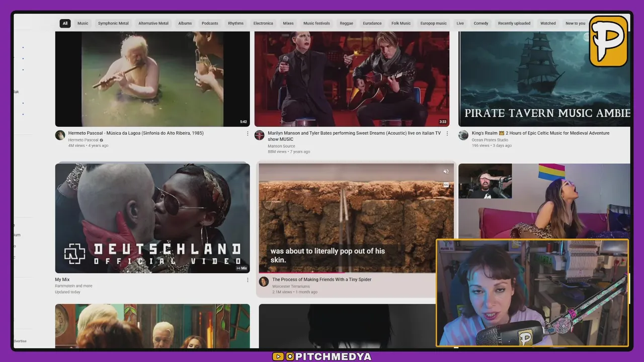Select the Podcasts filter chip
The height and width of the screenshot is (362, 644).
[210, 23]
